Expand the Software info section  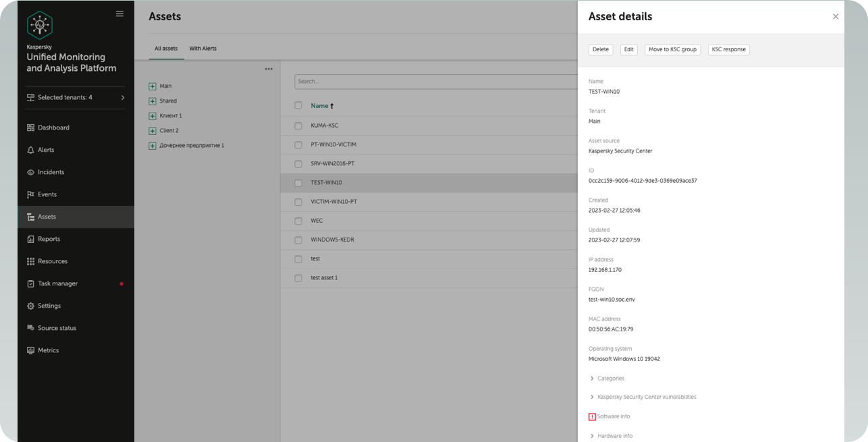(x=592, y=416)
